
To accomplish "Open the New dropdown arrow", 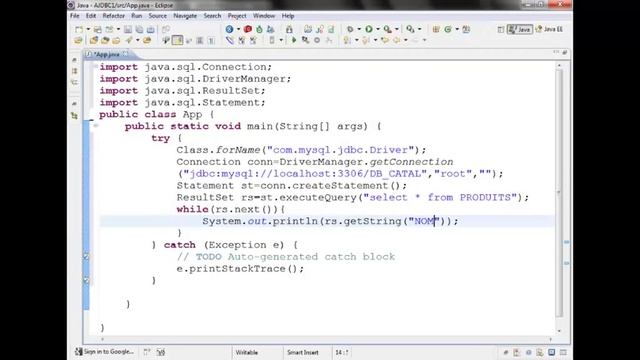I will (x=87, y=29).
